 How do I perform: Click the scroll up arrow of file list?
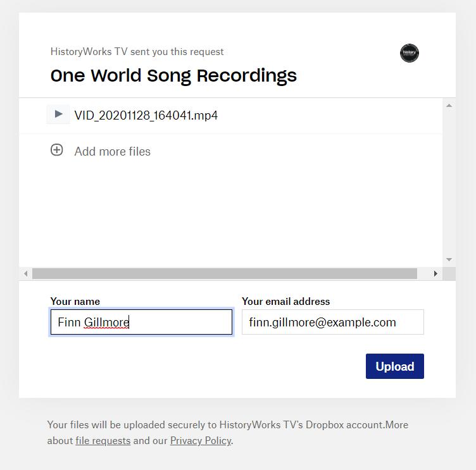click(449, 106)
